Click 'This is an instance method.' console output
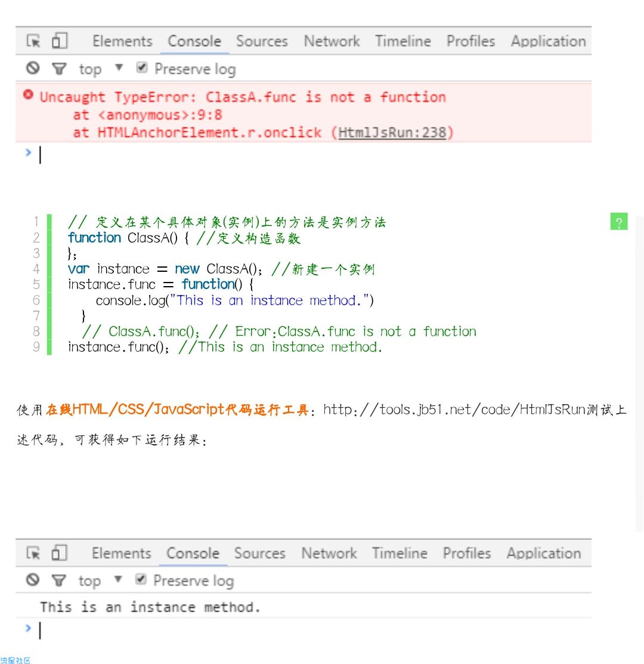Viewport: 644px width, 664px height. tap(150, 607)
